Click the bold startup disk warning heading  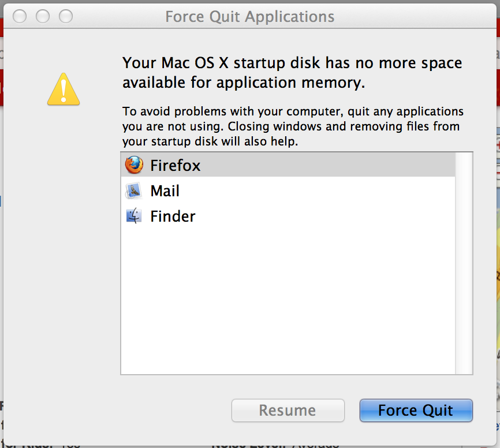pos(292,72)
